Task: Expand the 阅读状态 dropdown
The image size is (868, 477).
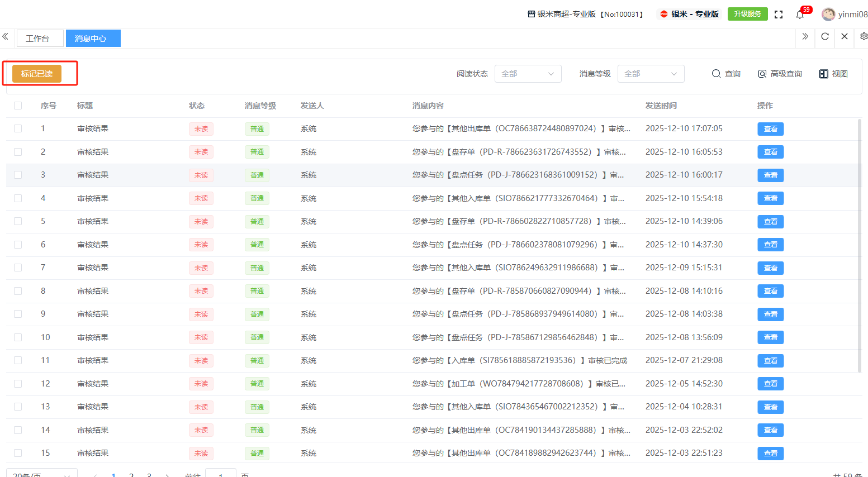Action: 528,74
